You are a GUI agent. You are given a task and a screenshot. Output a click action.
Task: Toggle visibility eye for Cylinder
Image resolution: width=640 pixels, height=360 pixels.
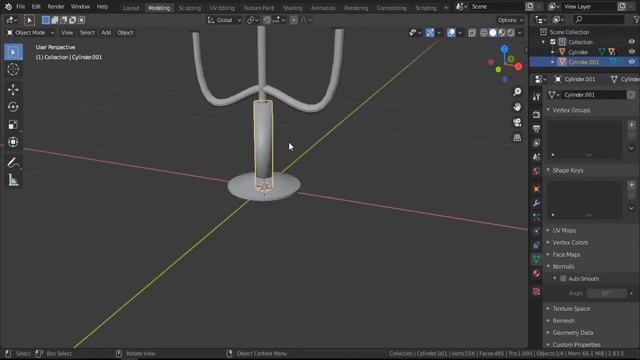pos(631,52)
